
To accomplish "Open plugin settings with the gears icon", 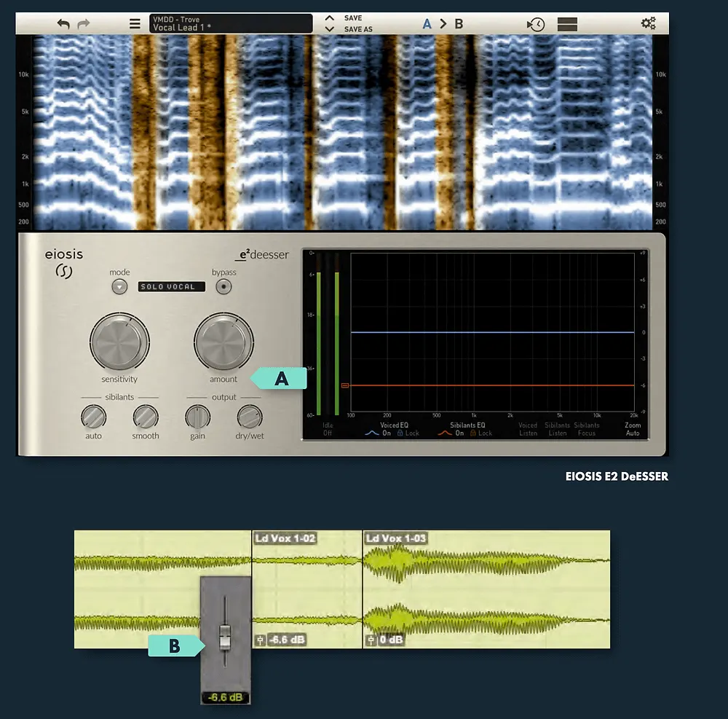I will coord(648,23).
